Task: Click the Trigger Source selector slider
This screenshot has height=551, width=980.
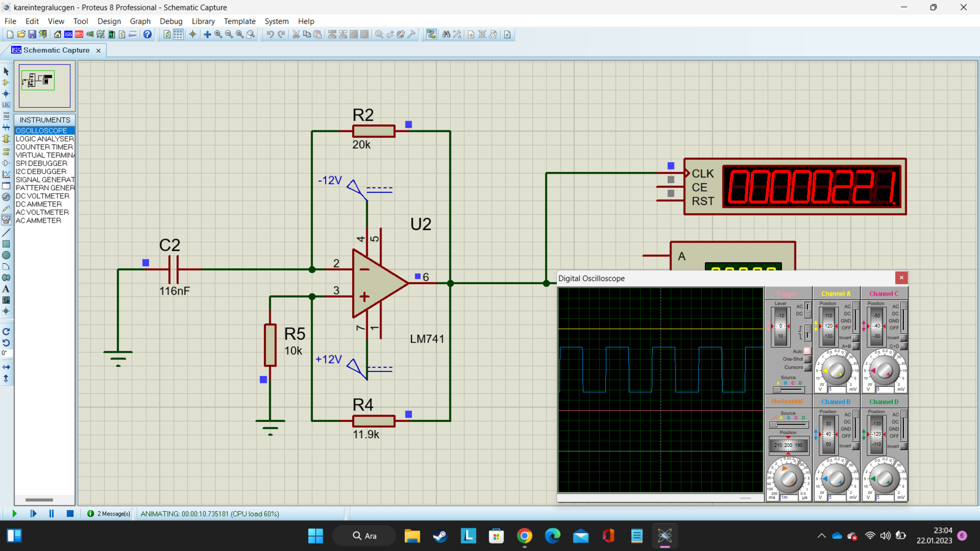Action: click(x=788, y=389)
